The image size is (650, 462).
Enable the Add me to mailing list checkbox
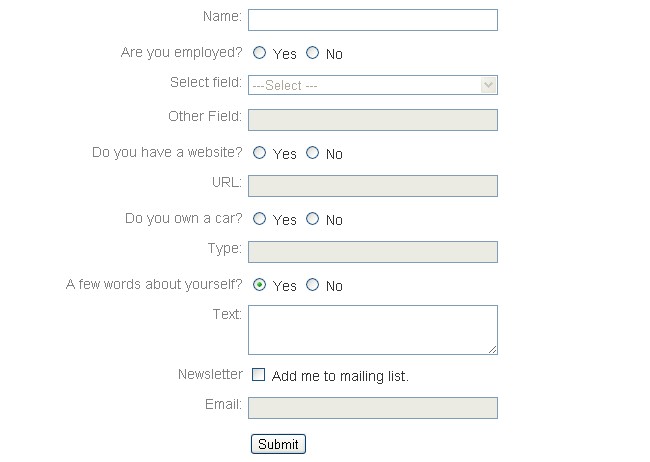coord(259,375)
